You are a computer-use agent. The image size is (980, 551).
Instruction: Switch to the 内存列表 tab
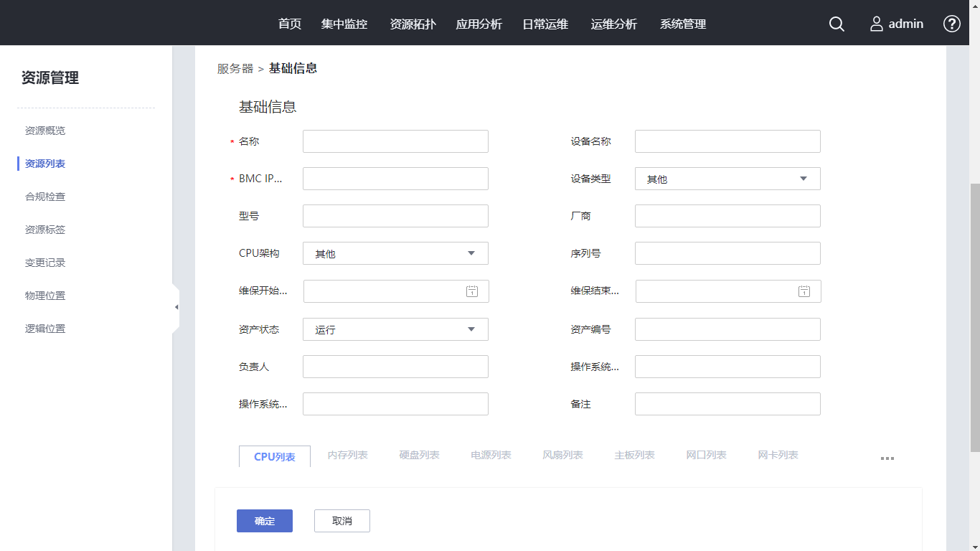(x=347, y=455)
